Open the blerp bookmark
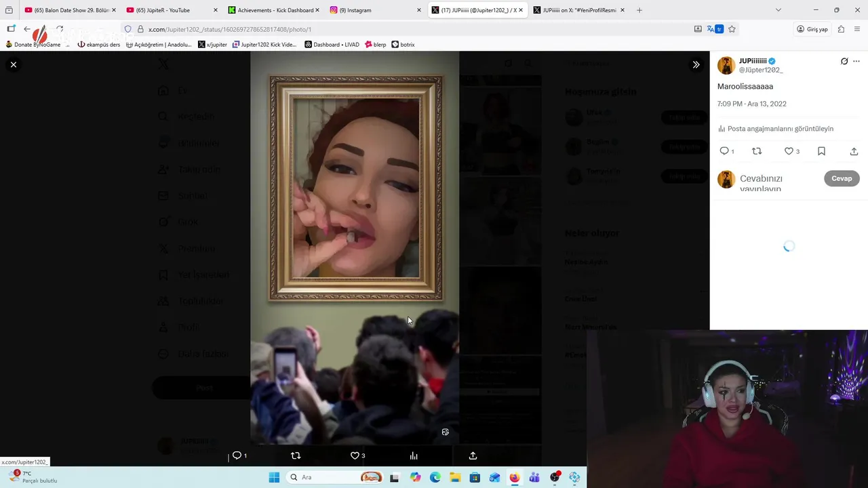The width and height of the screenshot is (868, 488). coord(375,45)
